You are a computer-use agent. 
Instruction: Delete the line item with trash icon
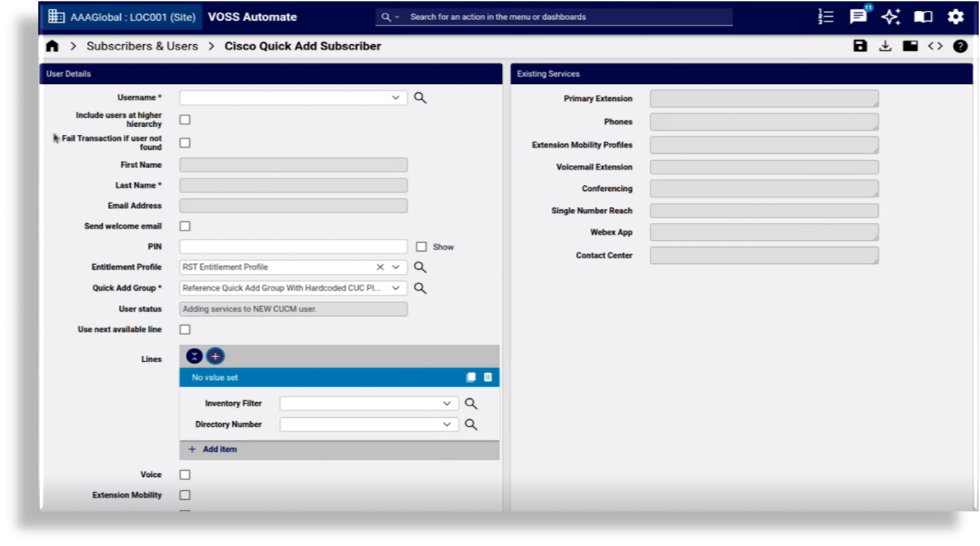click(x=488, y=378)
